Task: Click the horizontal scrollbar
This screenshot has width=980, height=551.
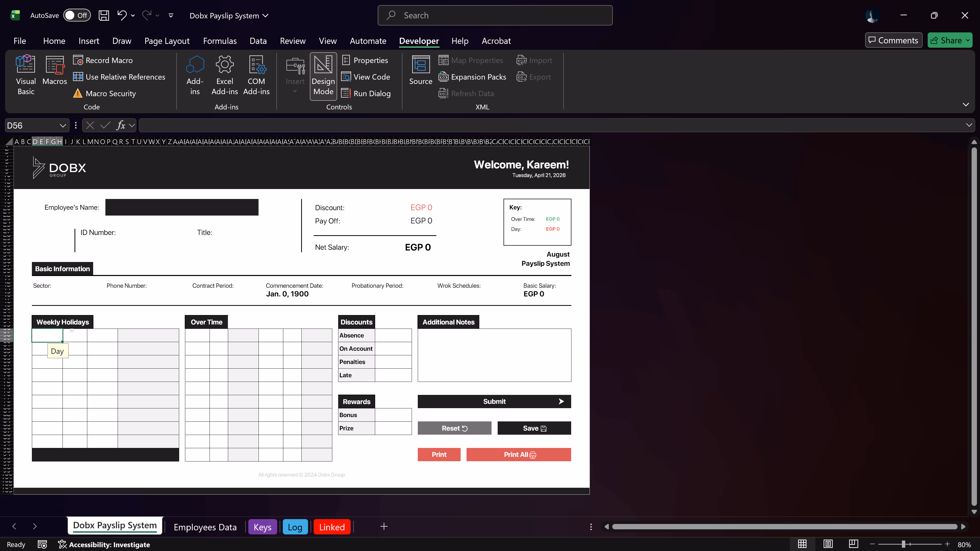Action: click(785, 527)
